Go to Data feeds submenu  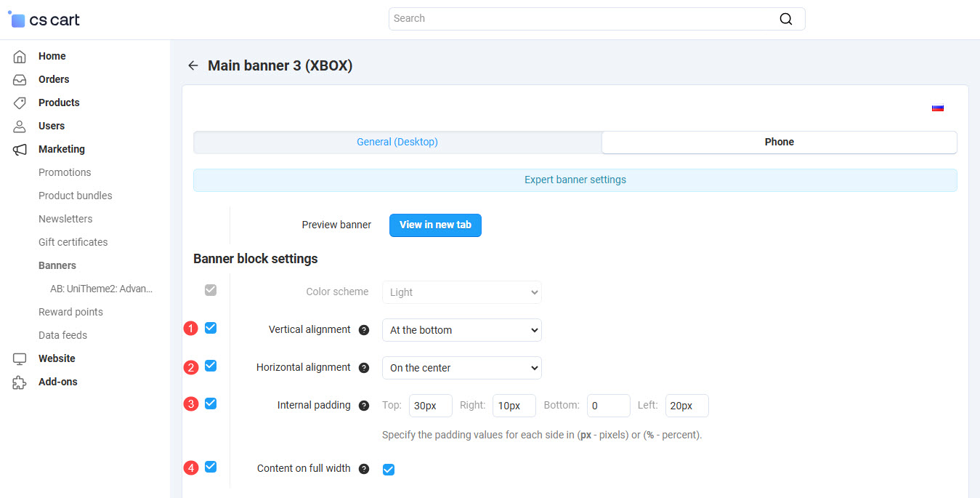point(62,335)
